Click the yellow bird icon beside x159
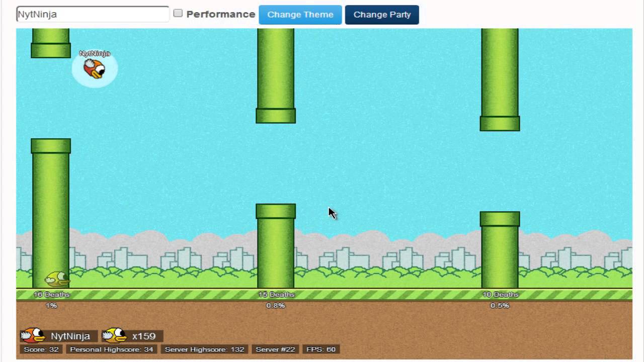This screenshot has height=362, width=644. (114, 335)
